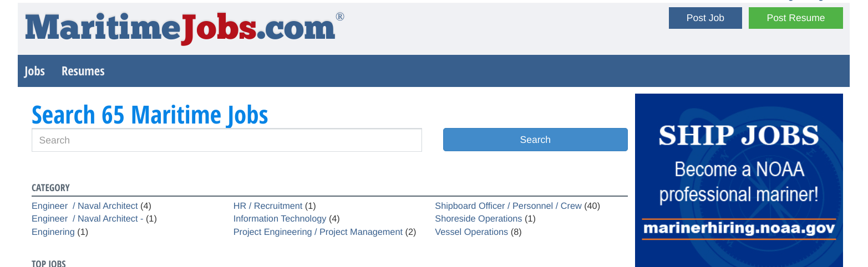The width and height of the screenshot is (868, 267).
Task: Click the NOAA Ship Jobs advertisement banner
Action: 739,180
